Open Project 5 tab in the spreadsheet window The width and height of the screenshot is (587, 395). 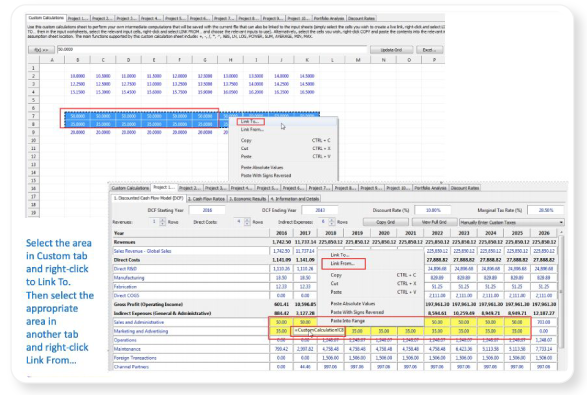tap(175, 18)
